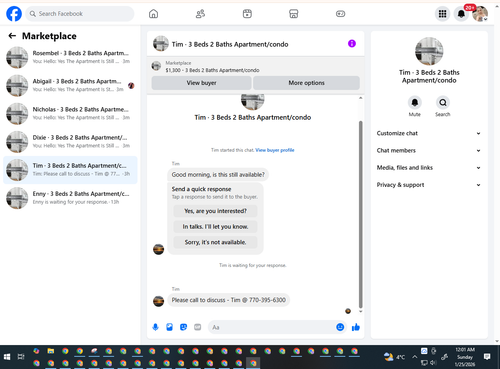The height and width of the screenshot is (369, 500).
Task: Open the Watch video icon in top navigation
Action: click(x=247, y=14)
